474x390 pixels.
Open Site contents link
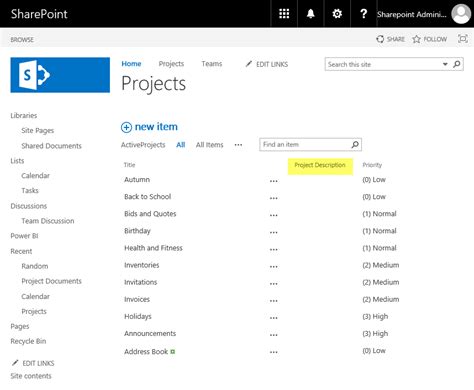pyautogui.click(x=31, y=376)
